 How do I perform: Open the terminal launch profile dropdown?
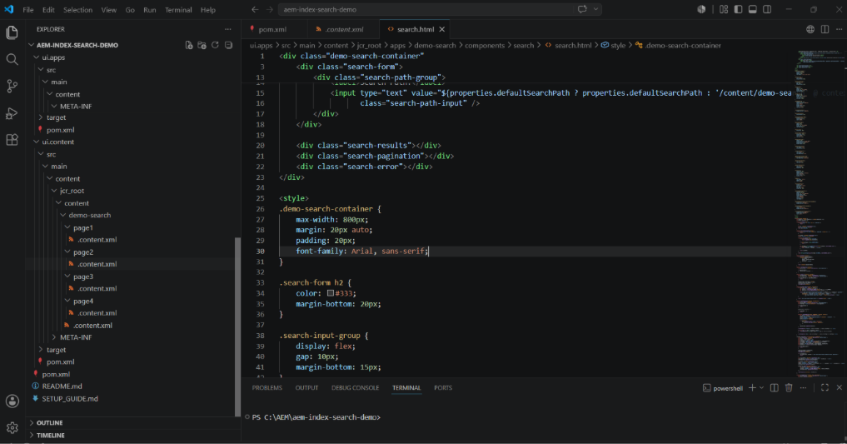point(762,388)
